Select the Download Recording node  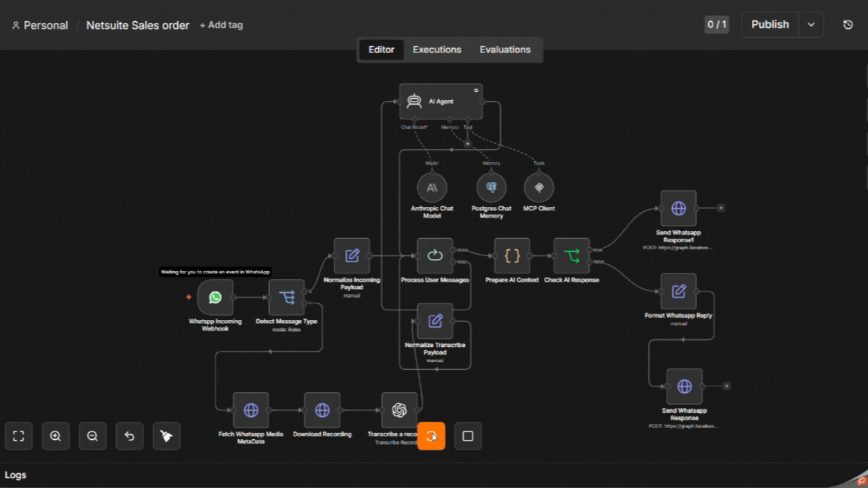322,410
